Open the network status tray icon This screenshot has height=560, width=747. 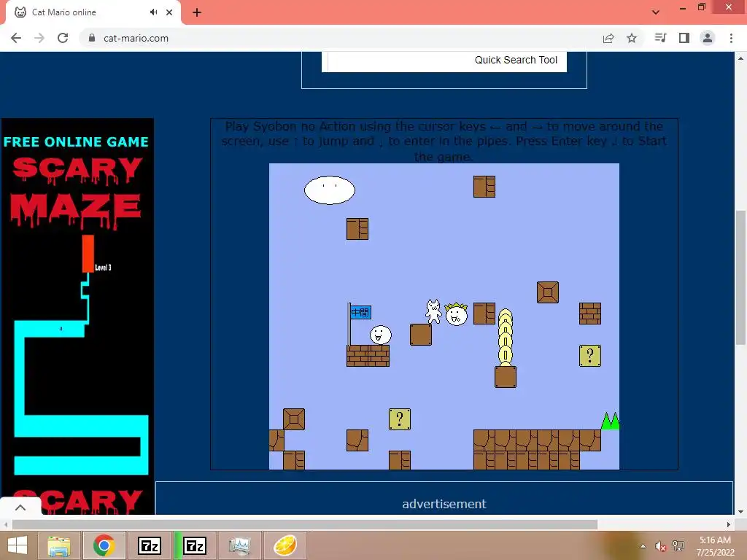coord(678,546)
